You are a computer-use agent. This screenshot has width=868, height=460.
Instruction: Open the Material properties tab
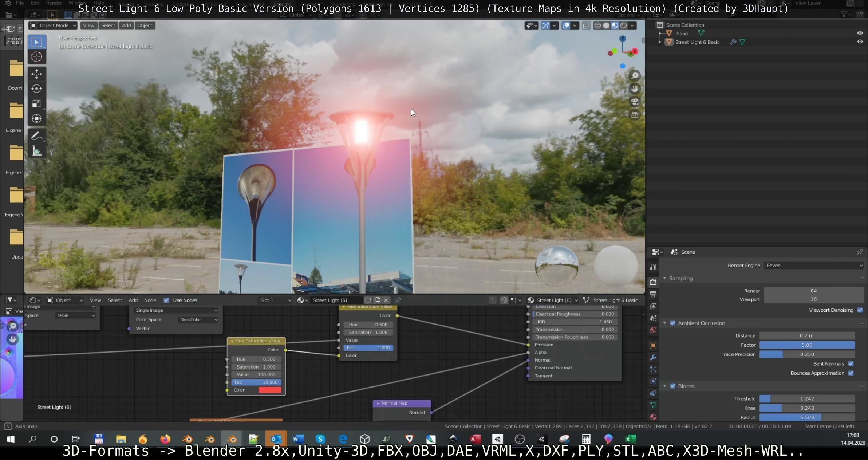[653, 417]
